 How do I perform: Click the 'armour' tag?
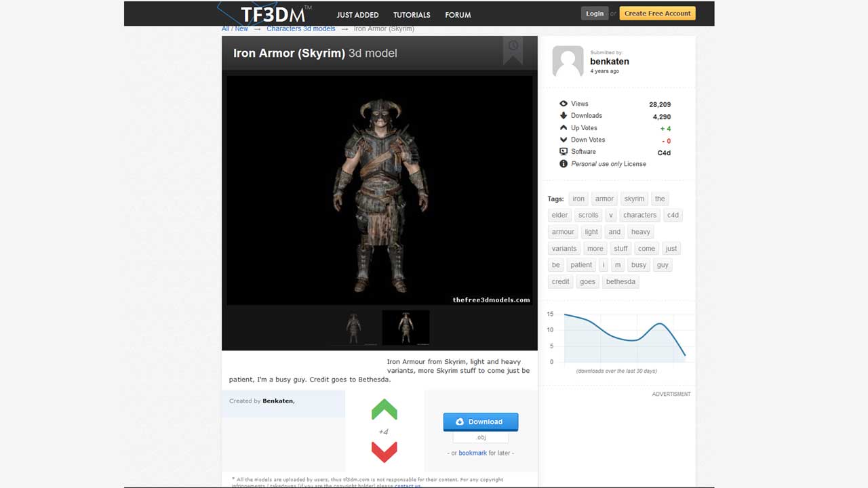563,232
